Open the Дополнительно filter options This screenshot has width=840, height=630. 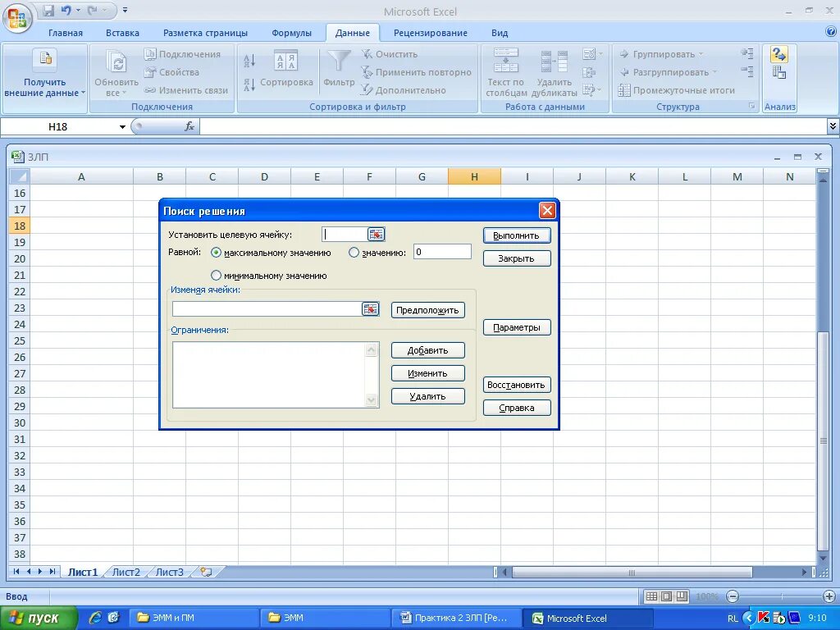pos(404,90)
